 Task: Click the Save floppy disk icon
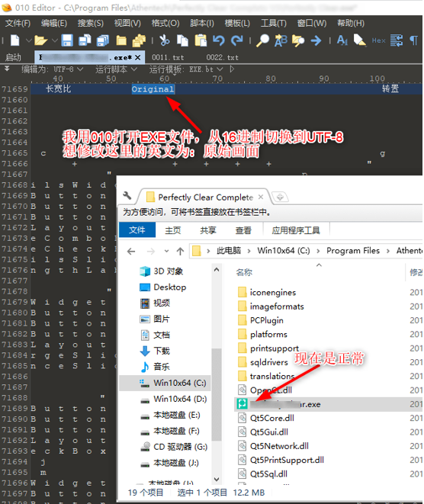67,40
